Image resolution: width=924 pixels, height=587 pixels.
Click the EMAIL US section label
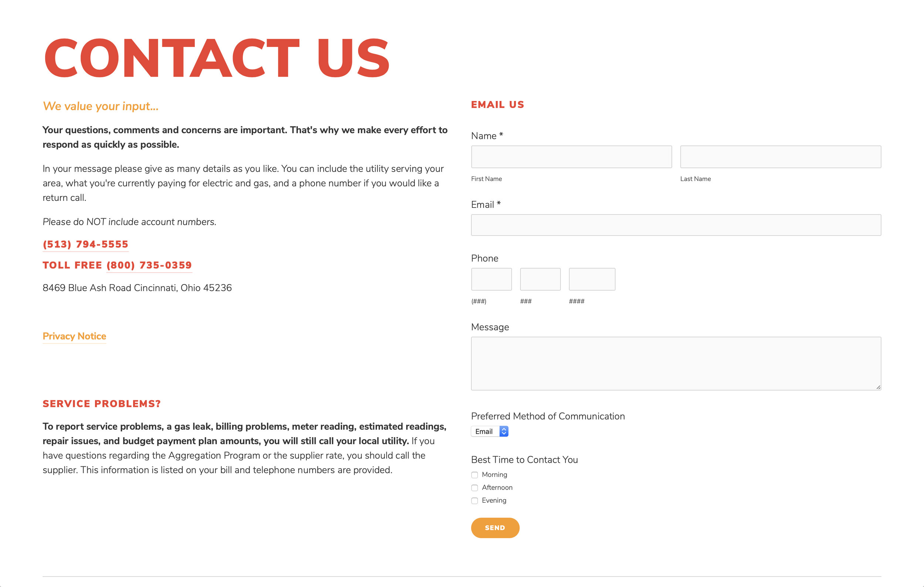pyautogui.click(x=498, y=104)
